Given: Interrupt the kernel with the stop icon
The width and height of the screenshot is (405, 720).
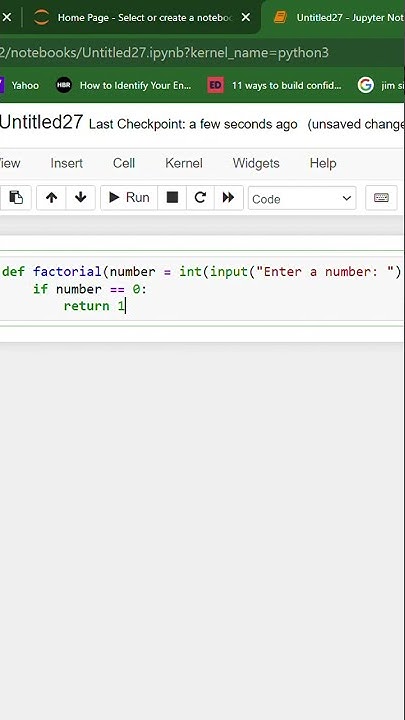Looking at the screenshot, I should point(172,198).
